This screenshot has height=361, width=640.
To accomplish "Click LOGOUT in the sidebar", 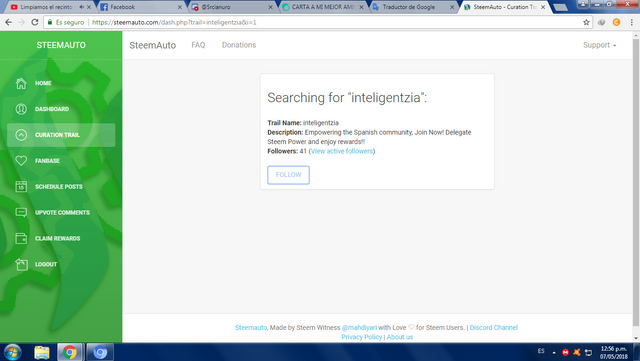I will [46, 264].
